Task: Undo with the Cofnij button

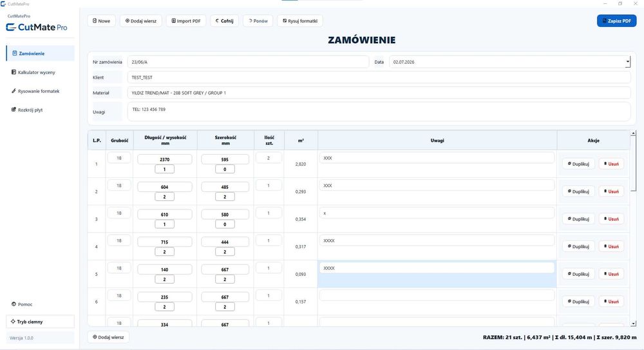Action: click(224, 21)
